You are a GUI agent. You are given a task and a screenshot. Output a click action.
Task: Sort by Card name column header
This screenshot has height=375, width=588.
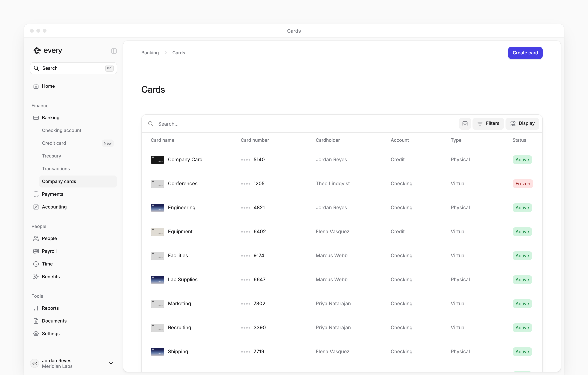[162, 140]
